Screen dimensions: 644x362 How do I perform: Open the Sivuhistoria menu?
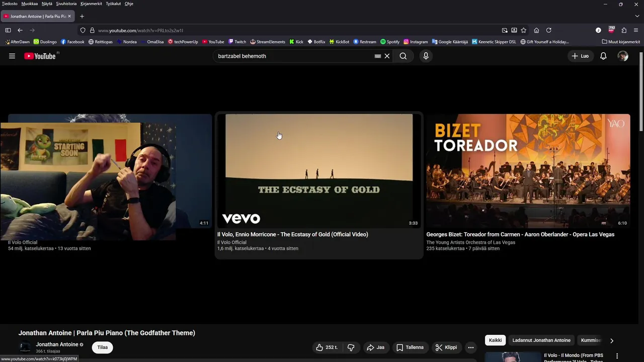click(66, 4)
